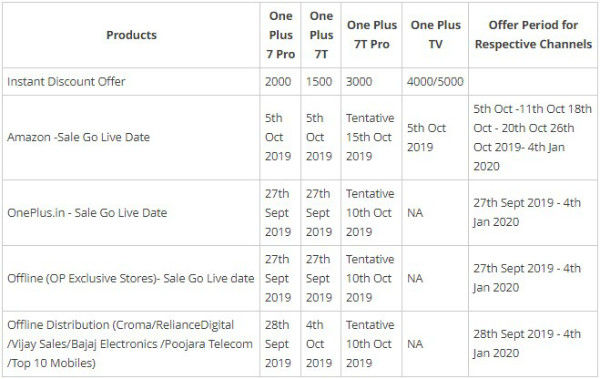Select the Amazon -Sale Go Live Date label
This screenshot has width=600, height=379.
(x=78, y=137)
